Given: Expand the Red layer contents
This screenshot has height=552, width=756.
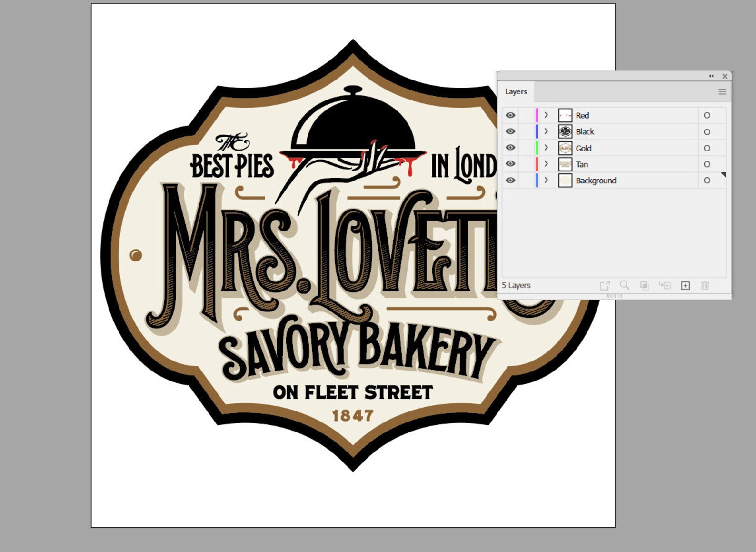Looking at the screenshot, I should pos(546,115).
